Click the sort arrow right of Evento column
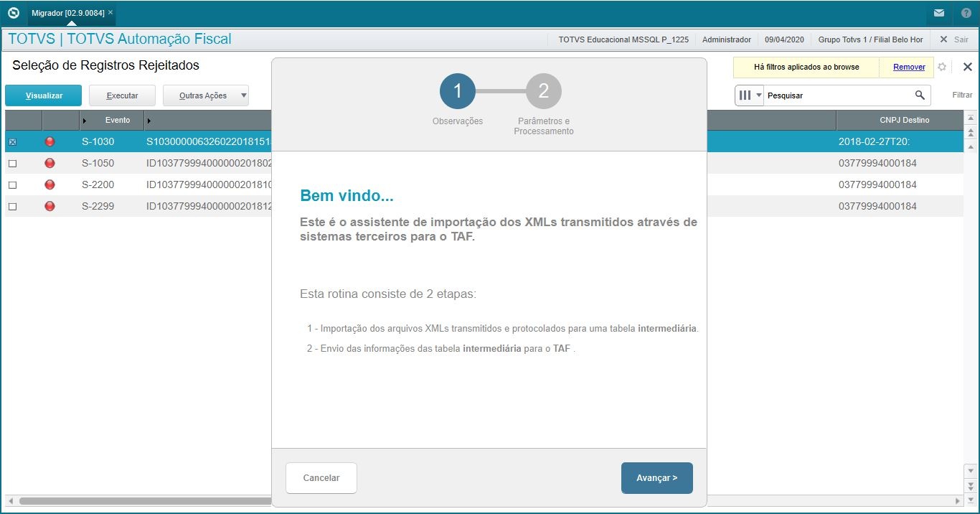Screen dimensions: 980x514 tap(149, 120)
